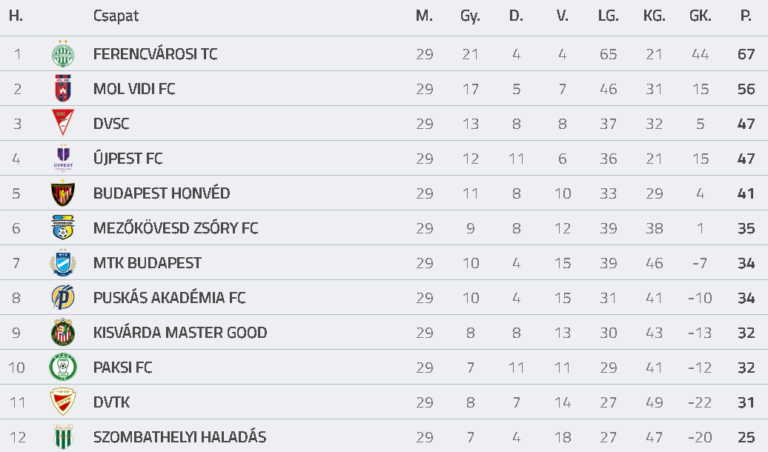Open the FERENCVÁROSI TC team name
Screen dimensions: 768x452
pyautogui.click(x=155, y=54)
